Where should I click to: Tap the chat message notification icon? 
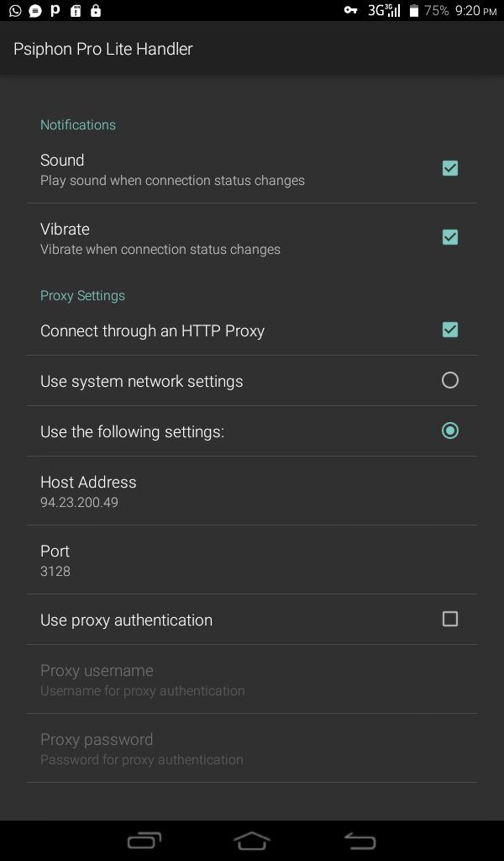pos(35,11)
